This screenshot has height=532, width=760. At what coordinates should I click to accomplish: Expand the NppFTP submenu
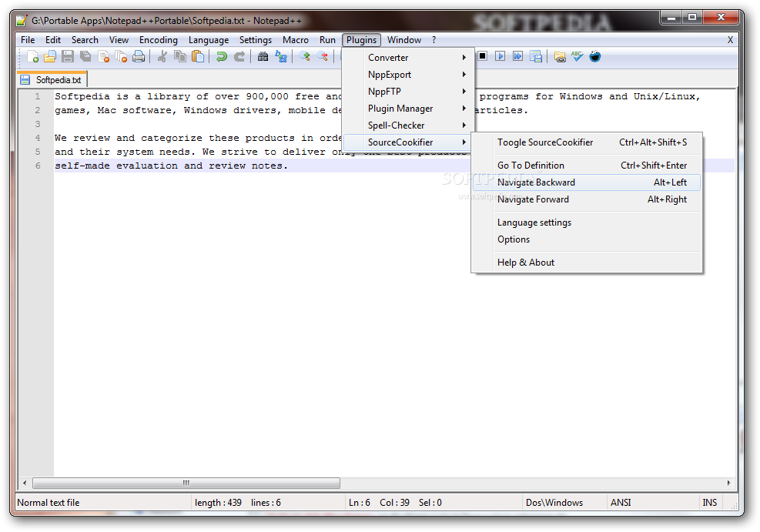point(409,92)
